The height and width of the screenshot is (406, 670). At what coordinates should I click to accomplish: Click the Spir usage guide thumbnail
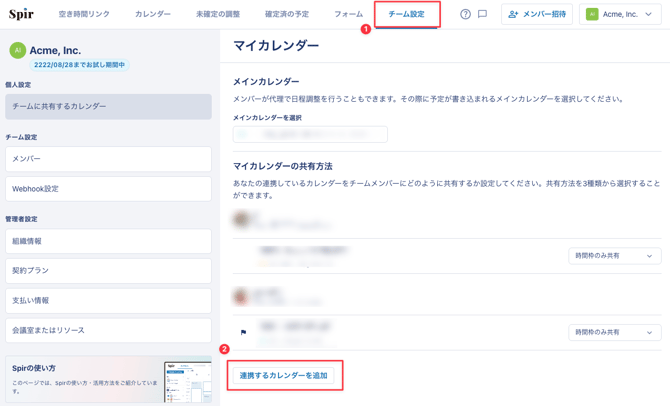pyautogui.click(x=187, y=381)
